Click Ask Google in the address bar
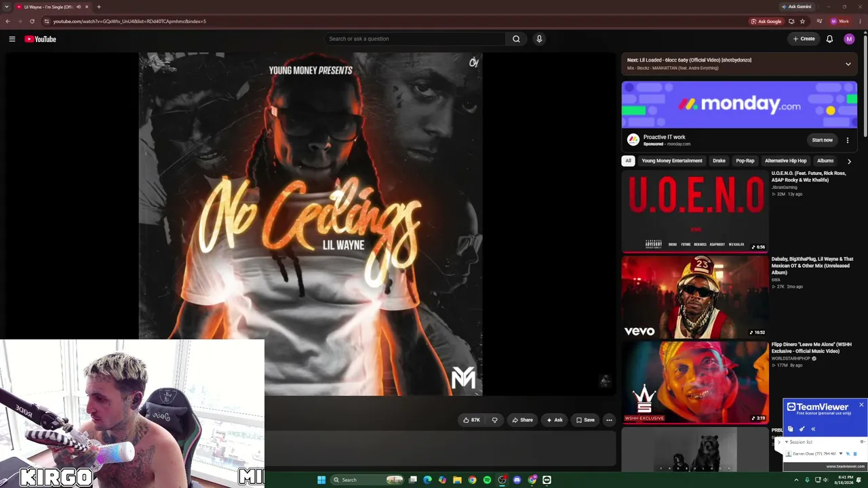 [x=766, y=21]
